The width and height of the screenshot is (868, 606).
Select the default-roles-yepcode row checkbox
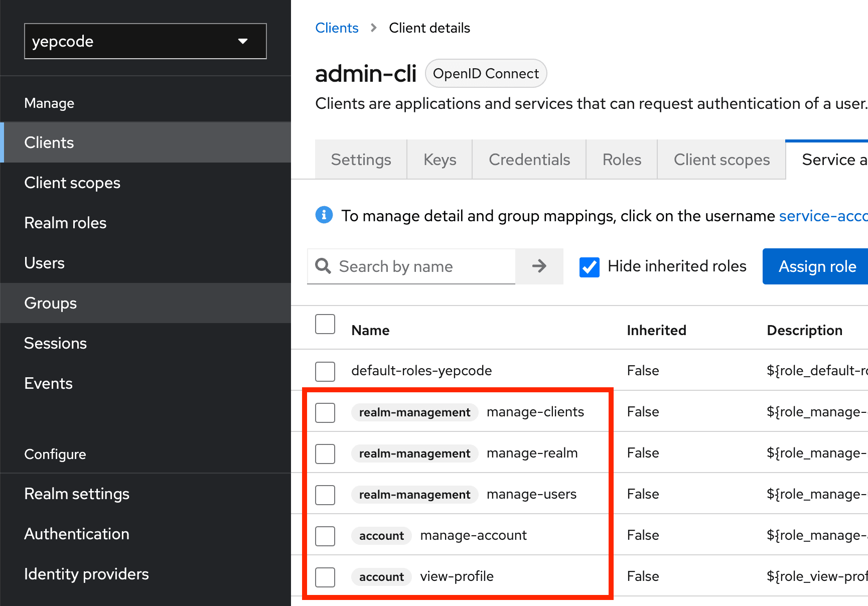pyautogui.click(x=325, y=371)
